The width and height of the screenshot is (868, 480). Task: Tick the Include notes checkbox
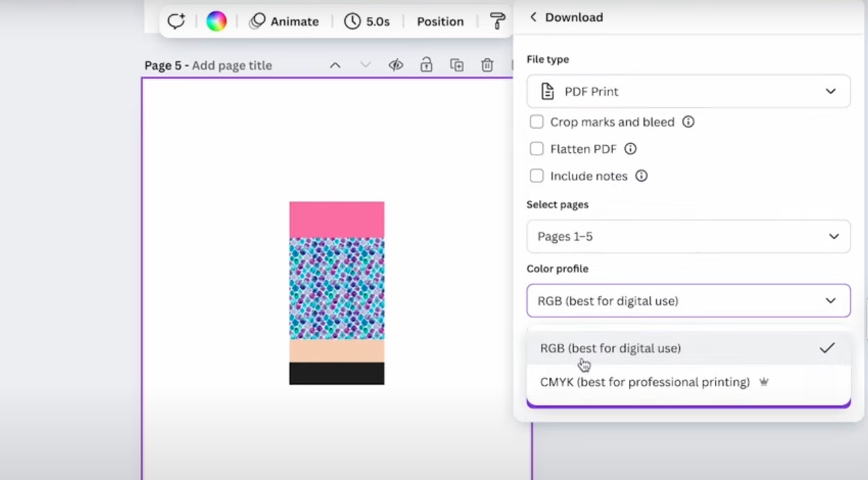tap(537, 176)
